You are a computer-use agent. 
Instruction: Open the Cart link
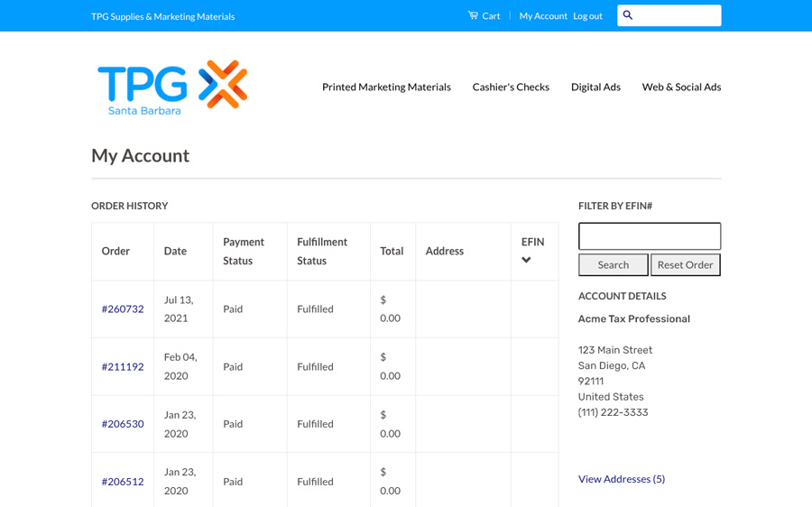point(491,16)
